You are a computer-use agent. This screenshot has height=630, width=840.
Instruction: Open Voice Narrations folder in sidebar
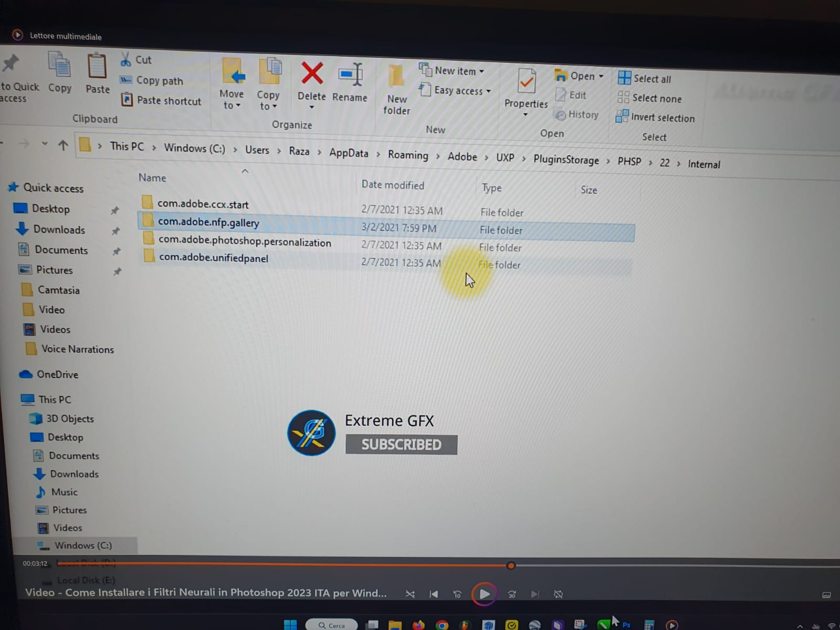pos(70,349)
